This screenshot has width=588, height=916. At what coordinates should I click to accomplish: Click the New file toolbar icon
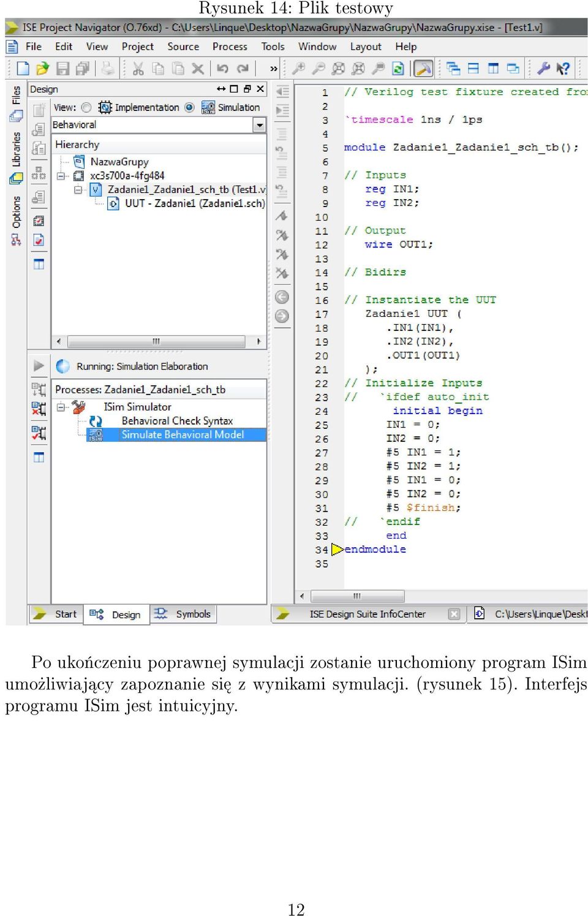(x=23, y=69)
